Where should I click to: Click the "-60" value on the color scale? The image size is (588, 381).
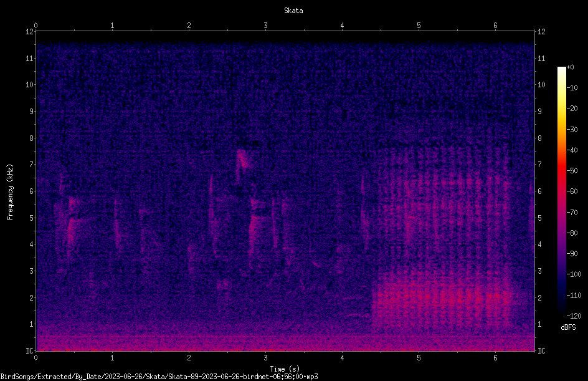click(572, 191)
